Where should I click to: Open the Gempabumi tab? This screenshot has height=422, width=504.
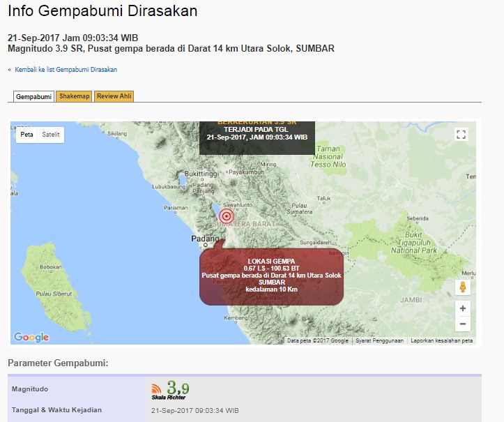[33, 96]
